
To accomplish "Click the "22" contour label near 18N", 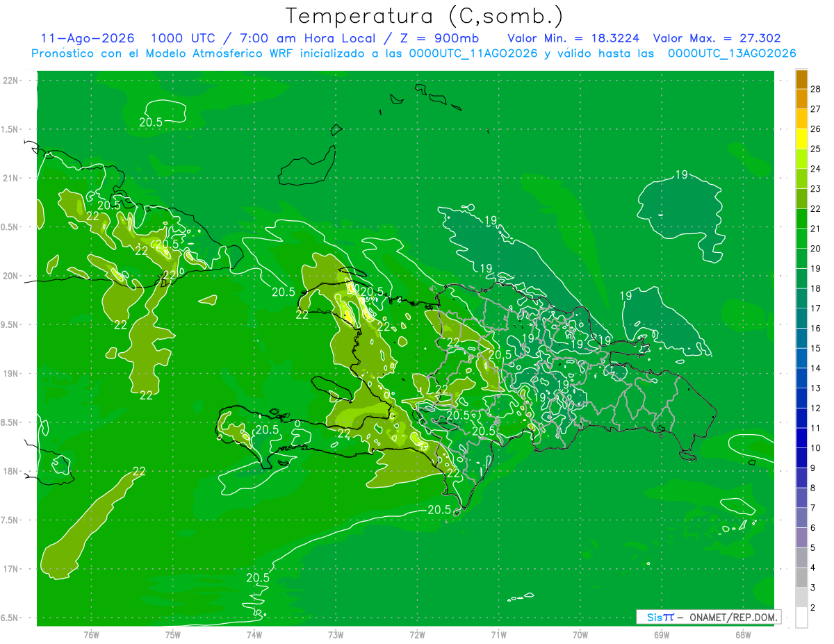I will (x=139, y=471).
